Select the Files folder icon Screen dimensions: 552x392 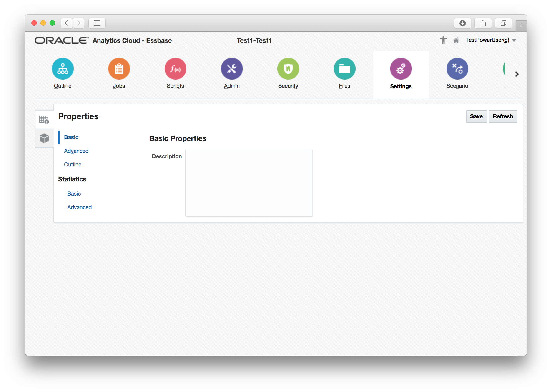pos(344,69)
